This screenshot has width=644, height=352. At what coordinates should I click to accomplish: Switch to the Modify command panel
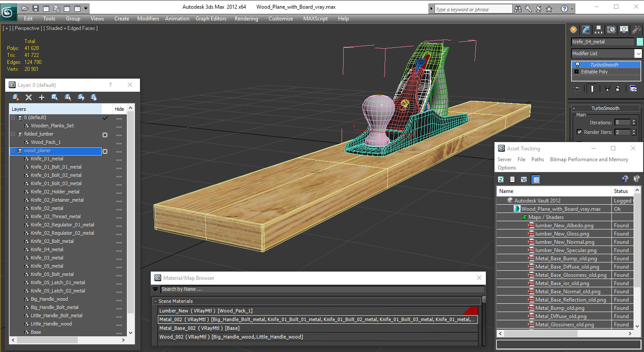pos(586,30)
